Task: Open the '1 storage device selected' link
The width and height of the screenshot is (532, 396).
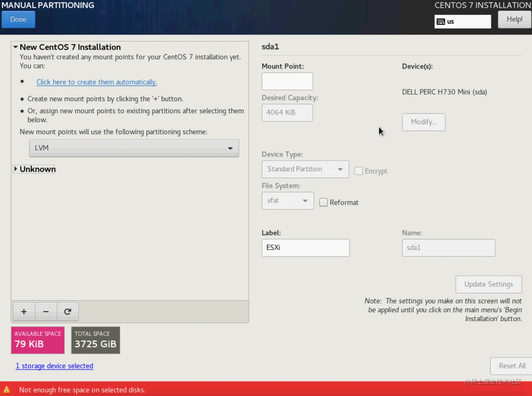Action: (x=55, y=366)
